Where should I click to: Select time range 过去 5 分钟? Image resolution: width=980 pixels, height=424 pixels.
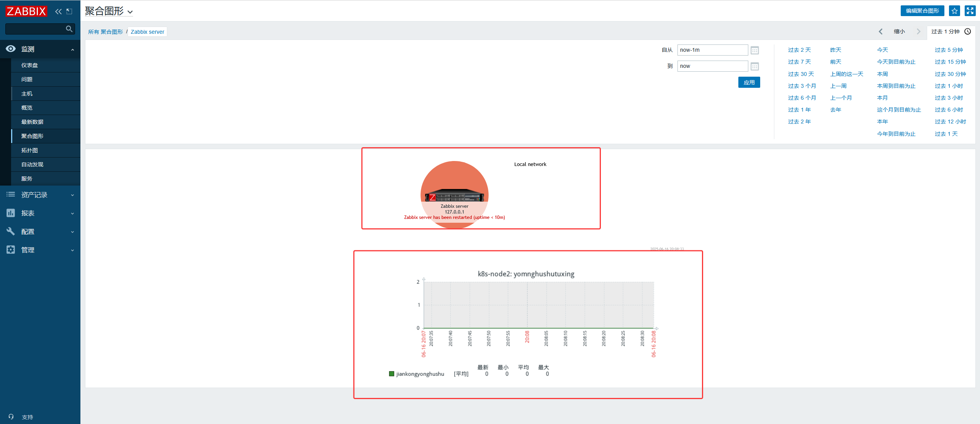(949, 50)
